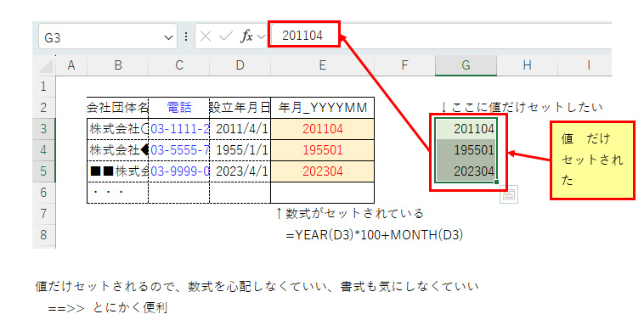Screen dimensions: 644x331
Task: Select phone cell 03-1111-2
Action: (179, 129)
